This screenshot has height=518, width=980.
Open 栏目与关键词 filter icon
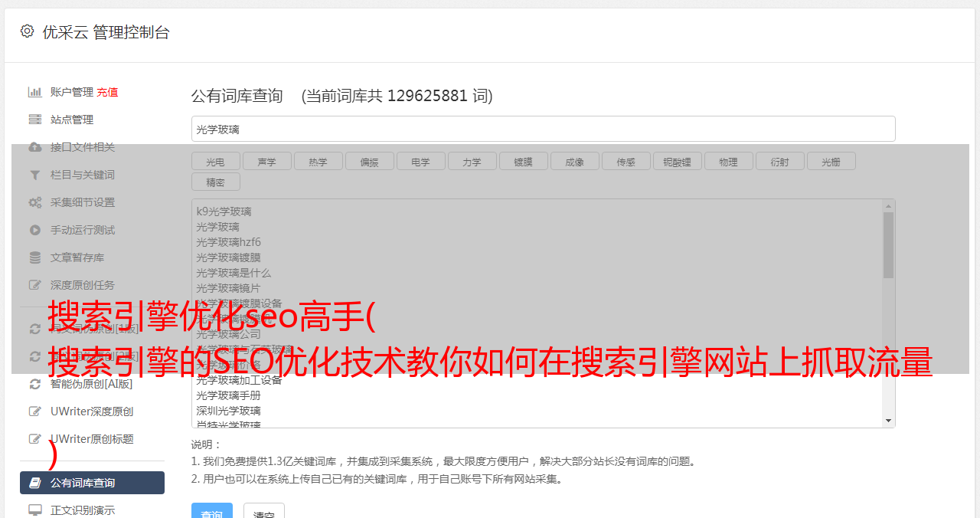pyautogui.click(x=35, y=175)
